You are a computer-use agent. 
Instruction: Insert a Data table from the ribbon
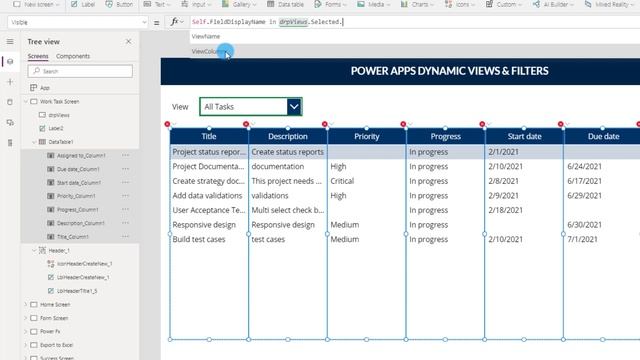coord(285,4)
